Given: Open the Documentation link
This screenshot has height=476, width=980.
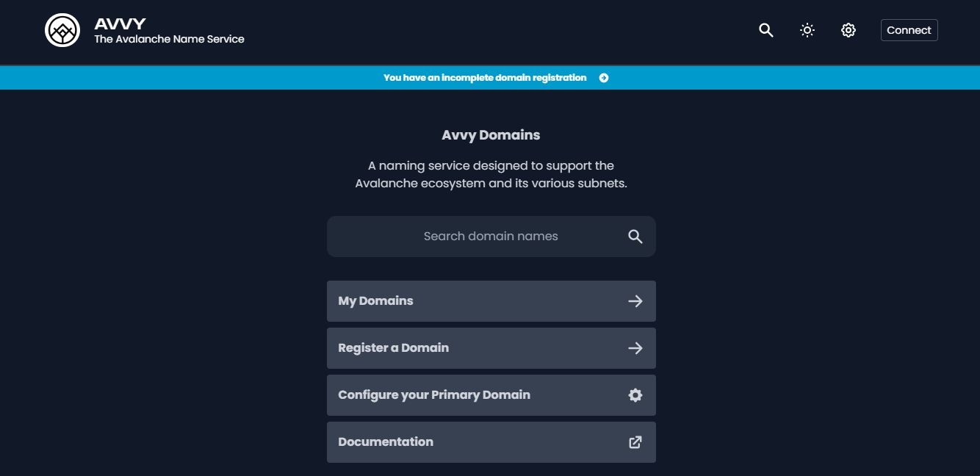Looking at the screenshot, I should (x=491, y=442).
